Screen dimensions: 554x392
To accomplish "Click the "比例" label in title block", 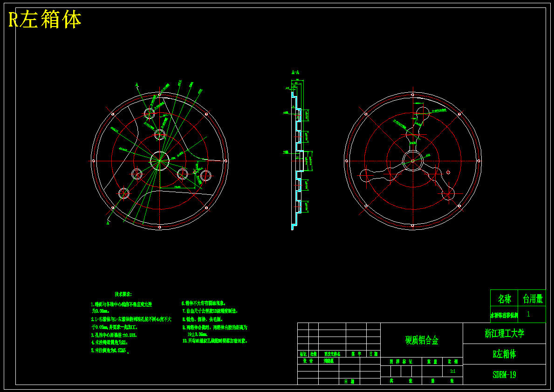I will [x=452, y=362].
